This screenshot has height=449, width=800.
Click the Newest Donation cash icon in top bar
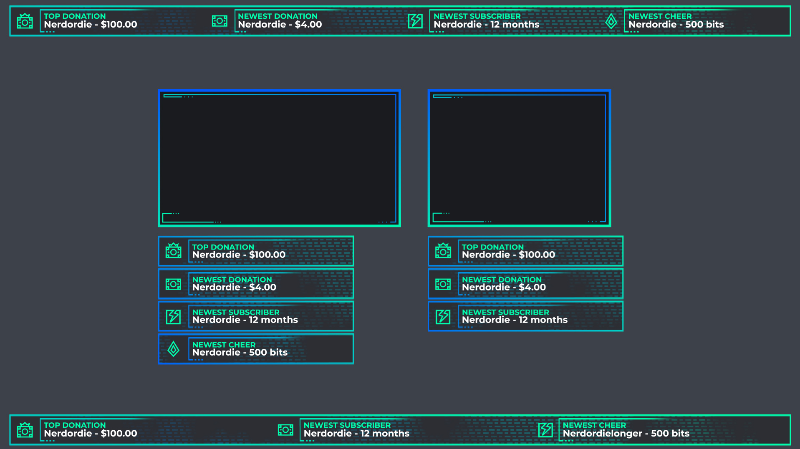(x=220, y=21)
